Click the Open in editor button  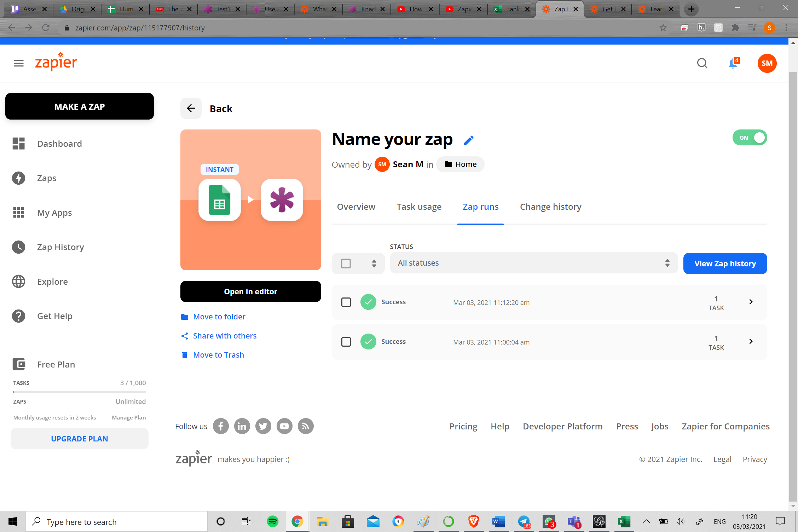[251, 291]
